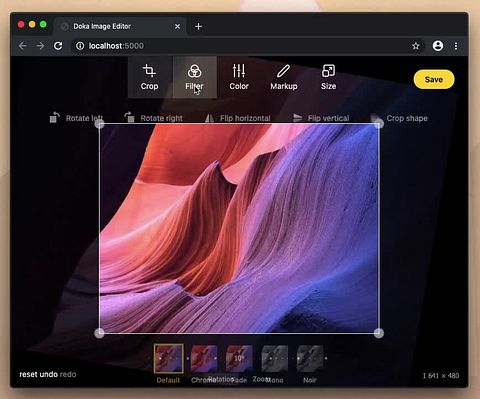The width and height of the screenshot is (480, 399).
Task: Click the image size readout 1 641 × 480
Action: (441, 376)
